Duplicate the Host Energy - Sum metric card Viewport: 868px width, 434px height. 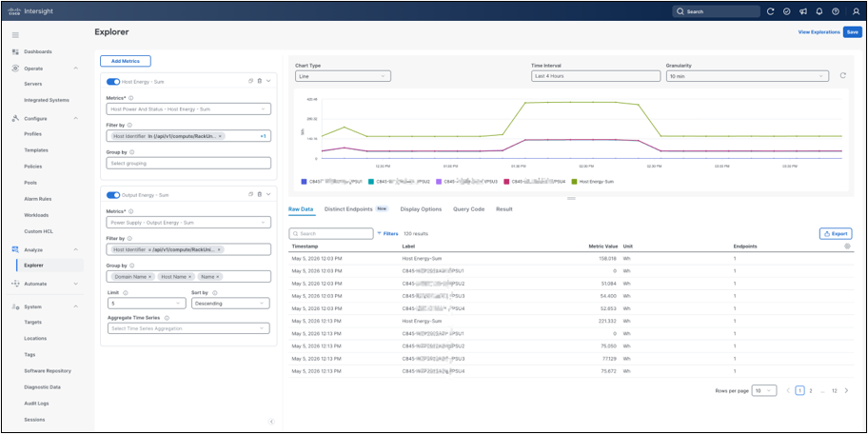pyautogui.click(x=250, y=82)
